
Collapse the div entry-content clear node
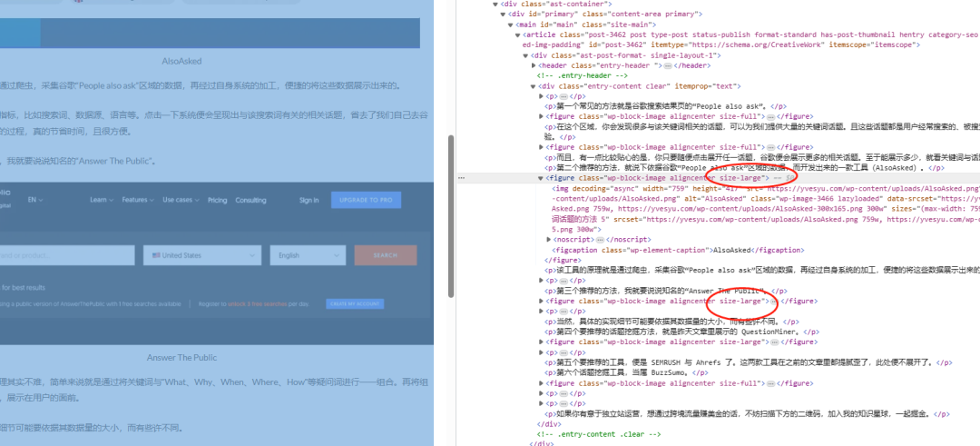534,86
